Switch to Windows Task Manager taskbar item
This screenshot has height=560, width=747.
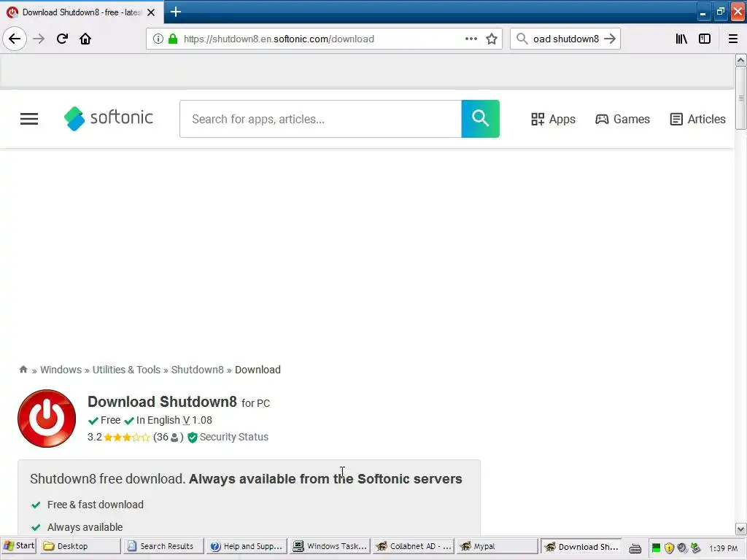[x=330, y=546]
